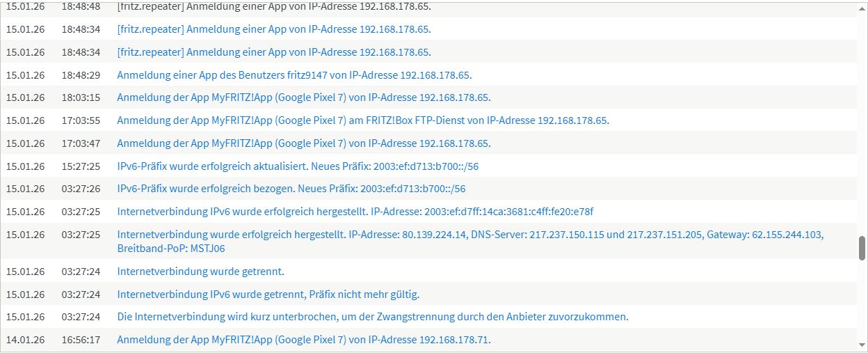The width and height of the screenshot is (868, 353).
Task: Select the 14.01.26 date cell
Action: [x=26, y=340]
